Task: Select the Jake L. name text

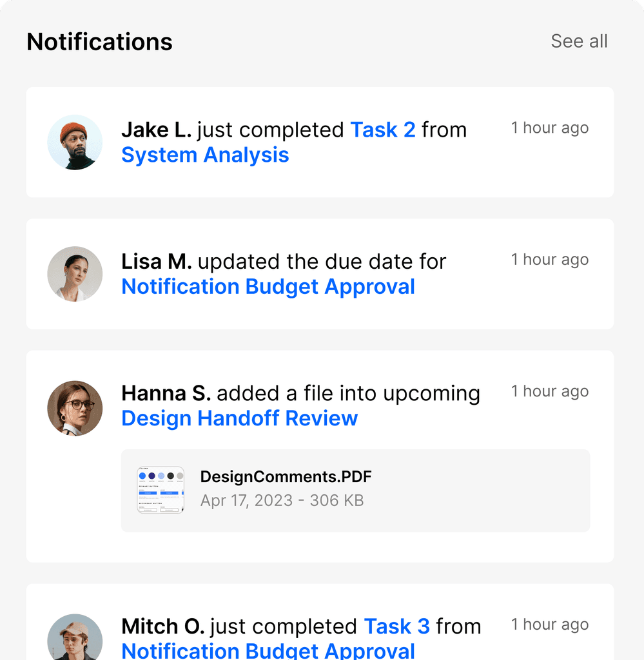Action: point(156,130)
